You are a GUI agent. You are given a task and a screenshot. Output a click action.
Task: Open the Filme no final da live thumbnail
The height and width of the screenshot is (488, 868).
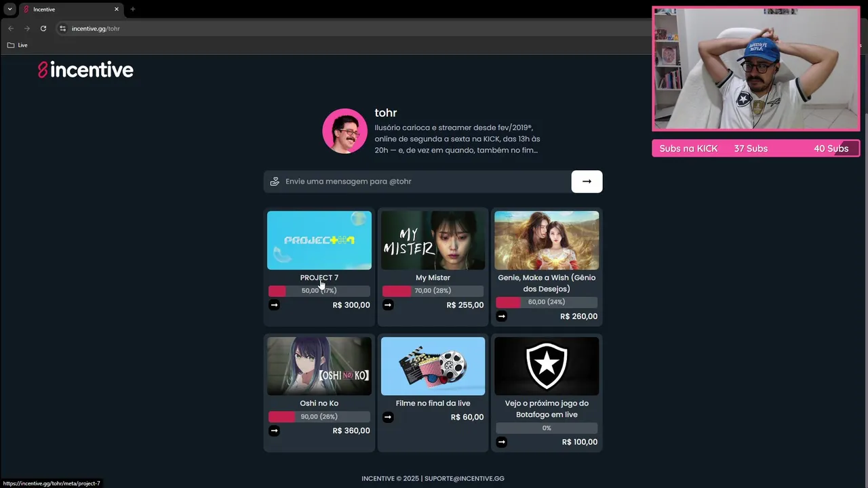(433, 366)
